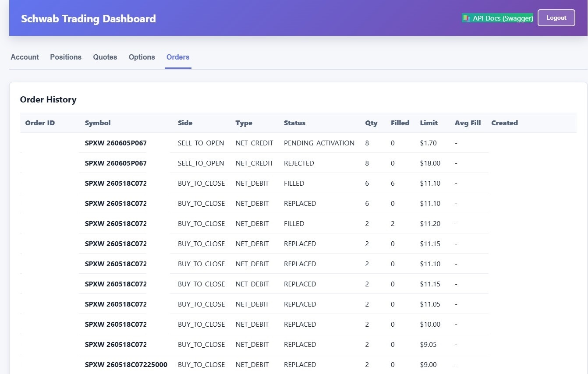The height and width of the screenshot is (374, 588).
Task: Select the Orders tab
Action: [x=178, y=57]
